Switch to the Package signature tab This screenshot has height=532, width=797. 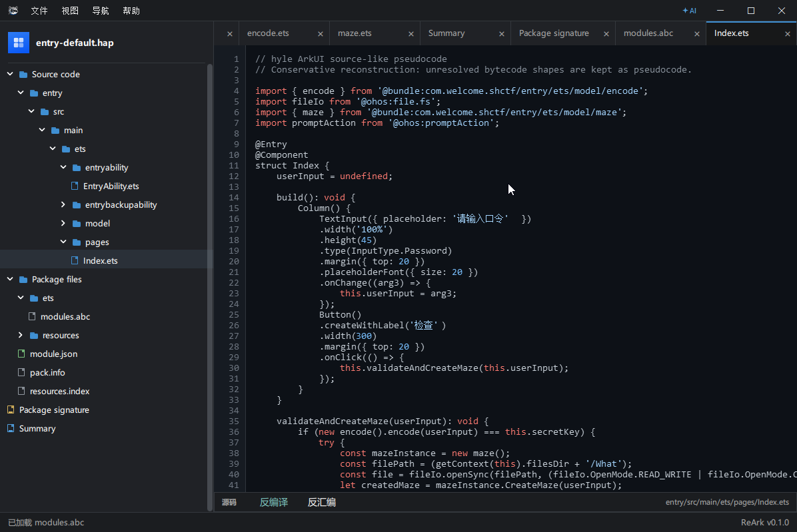pos(554,33)
